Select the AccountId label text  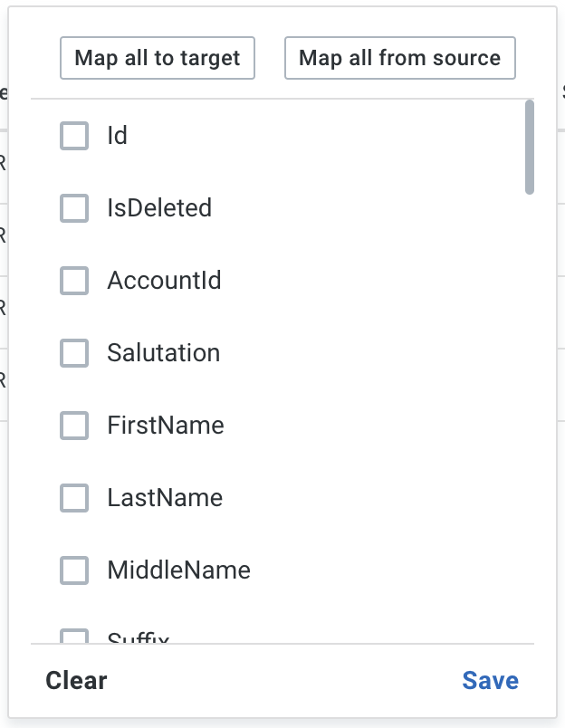click(164, 281)
